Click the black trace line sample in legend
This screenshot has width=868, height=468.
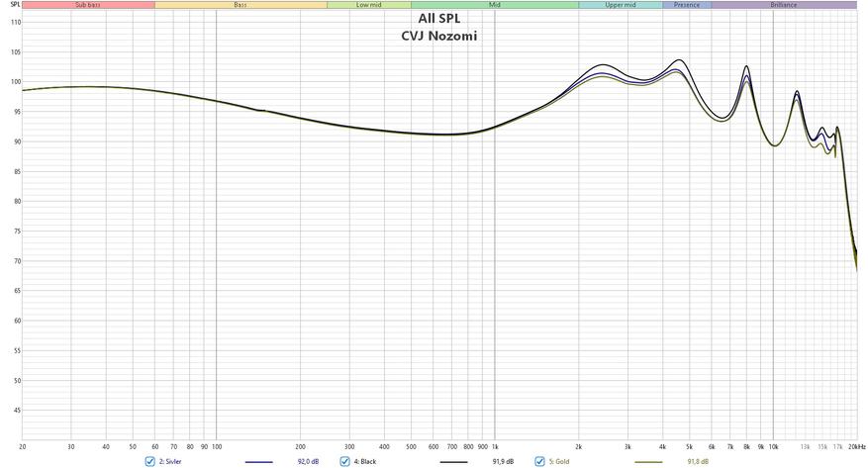pos(454,462)
